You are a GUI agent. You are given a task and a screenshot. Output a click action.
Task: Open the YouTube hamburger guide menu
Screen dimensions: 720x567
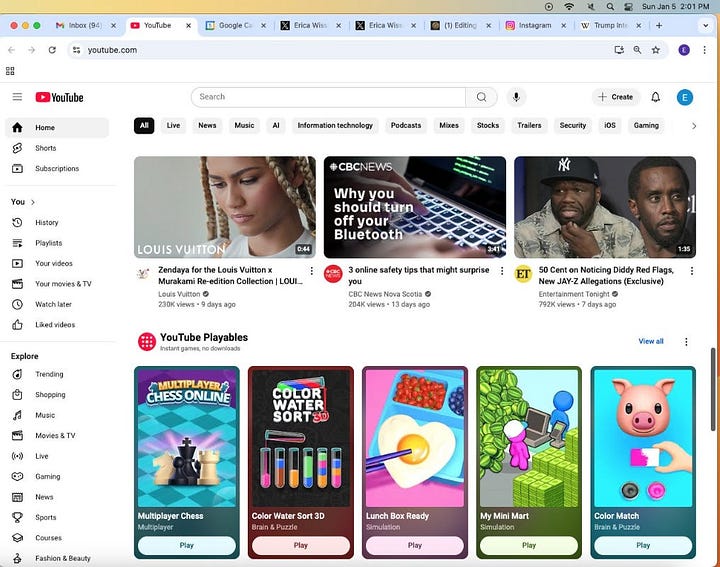(x=17, y=97)
